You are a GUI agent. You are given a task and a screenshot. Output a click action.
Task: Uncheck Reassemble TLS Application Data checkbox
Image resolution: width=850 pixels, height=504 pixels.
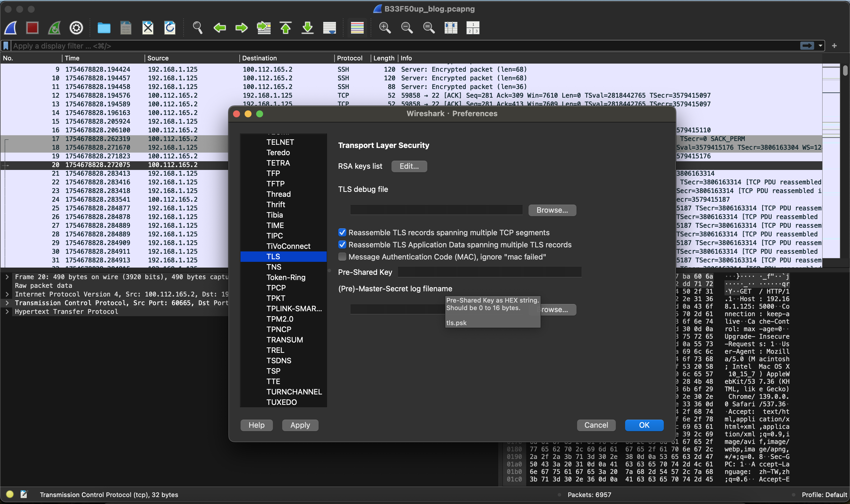click(x=342, y=244)
